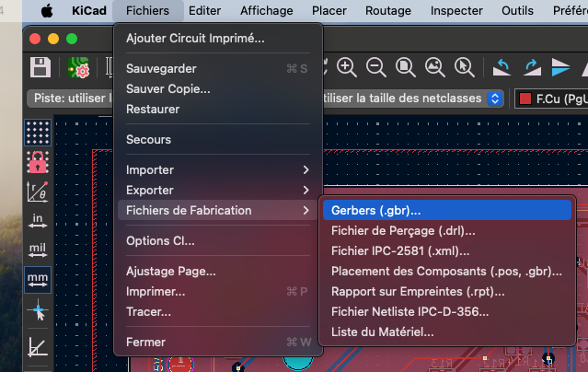Switch units to mils
This screenshot has width=588, height=372.
click(x=38, y=250)
